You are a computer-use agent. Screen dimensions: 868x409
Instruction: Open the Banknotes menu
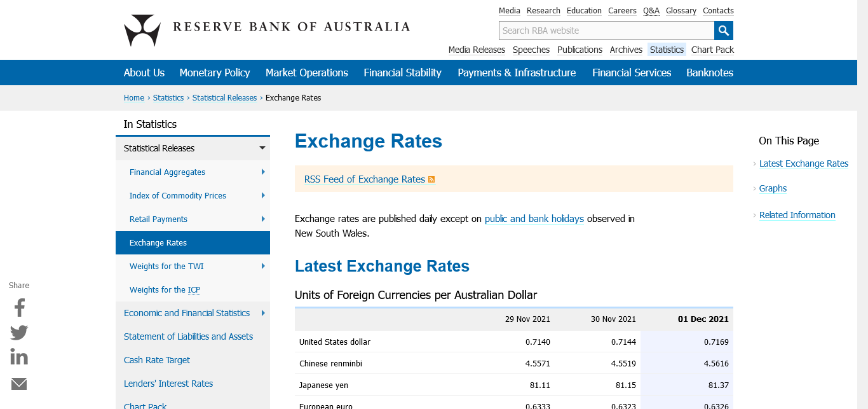coord(709,73)
